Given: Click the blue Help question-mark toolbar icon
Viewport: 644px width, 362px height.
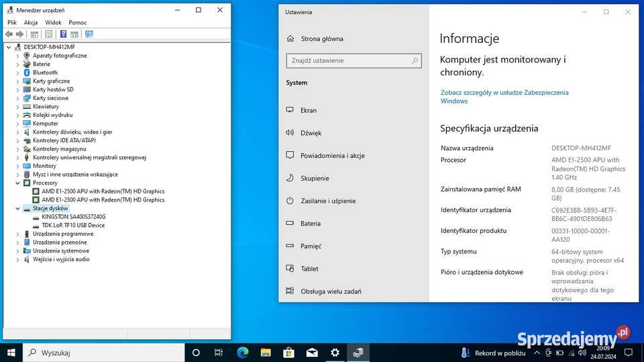Looking at the screenshot, I should 63,34.
